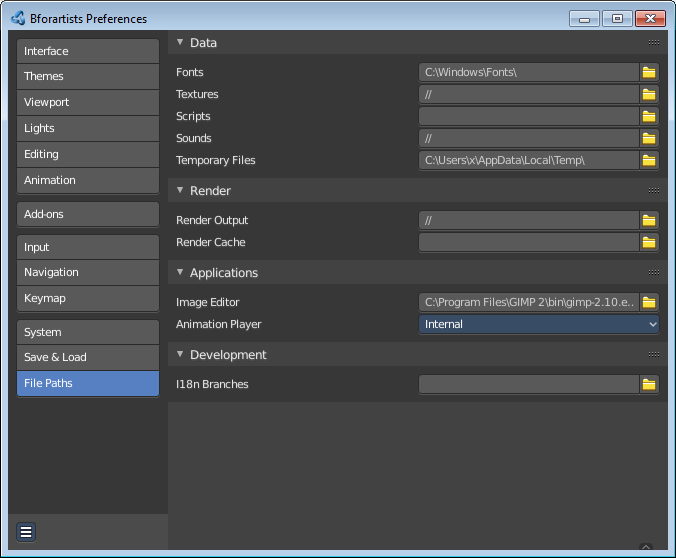This screenshot has height=558, width=676.
Task: Edit the Textures path field
Action: 529,94
